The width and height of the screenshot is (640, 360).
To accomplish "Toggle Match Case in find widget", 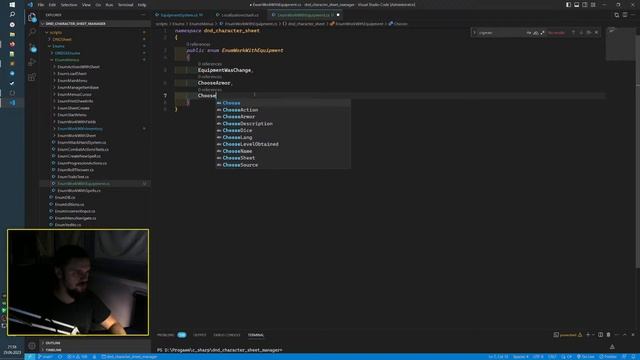I will click(529, 32).
